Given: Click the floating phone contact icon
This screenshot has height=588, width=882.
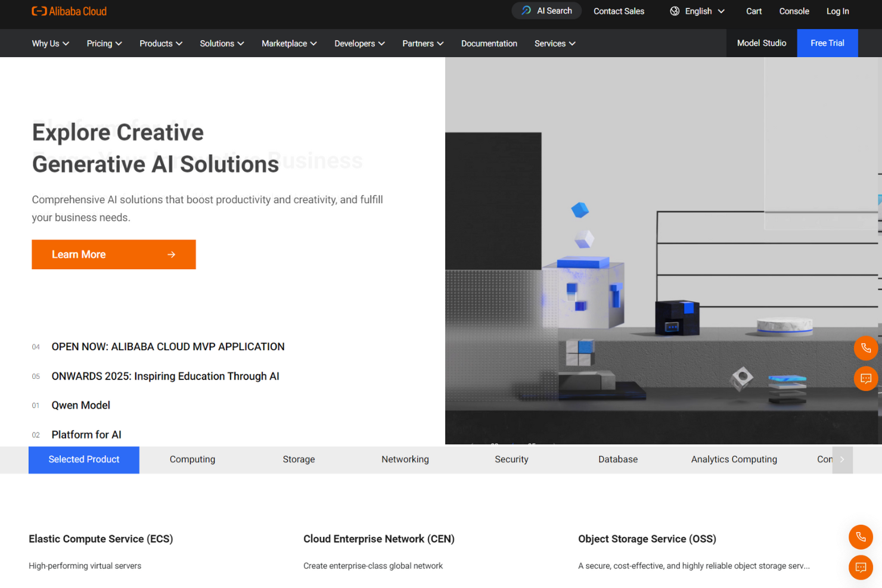Looking at the screenshot, I should coord(865,348).
